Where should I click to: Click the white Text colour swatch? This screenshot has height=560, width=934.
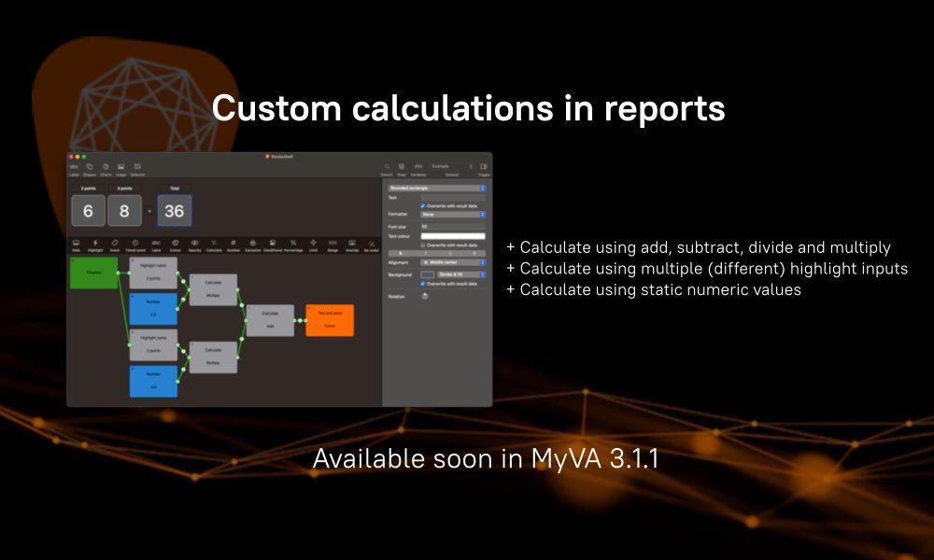tap(453, 236)
